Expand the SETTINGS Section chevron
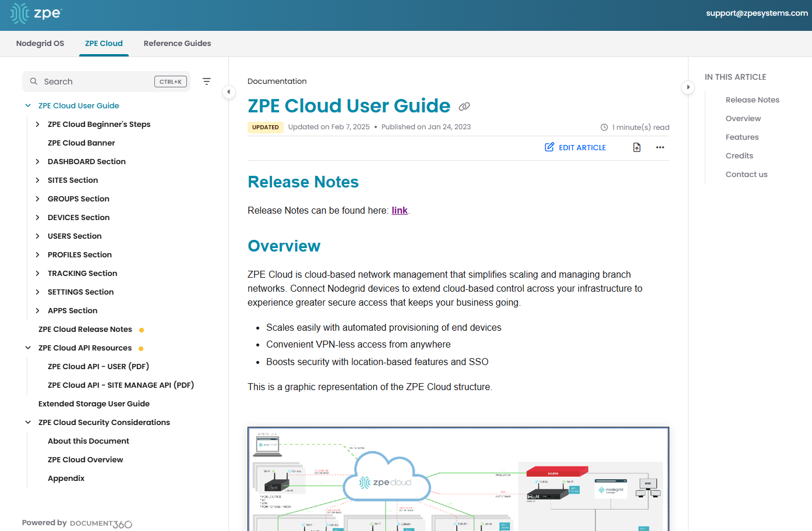Screen dimensions: 812x531 pyautogui.click(x=37, y=292)
